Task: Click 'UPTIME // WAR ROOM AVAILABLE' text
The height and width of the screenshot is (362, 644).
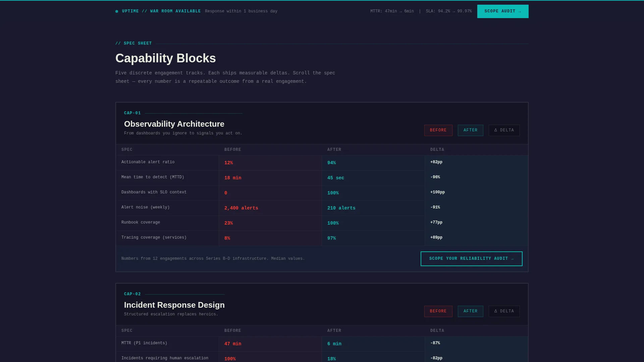Action: point(161,11)
